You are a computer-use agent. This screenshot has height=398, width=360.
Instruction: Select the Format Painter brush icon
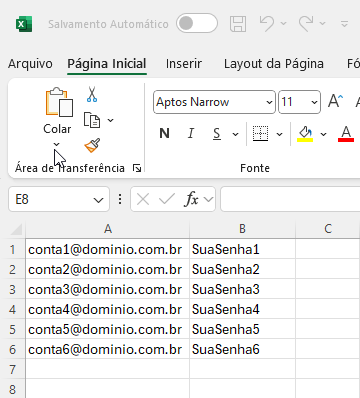coord(92,145)
